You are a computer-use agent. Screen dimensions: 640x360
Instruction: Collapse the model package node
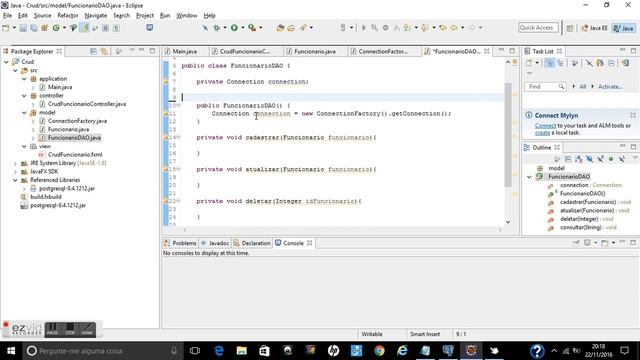coord(24,112)
